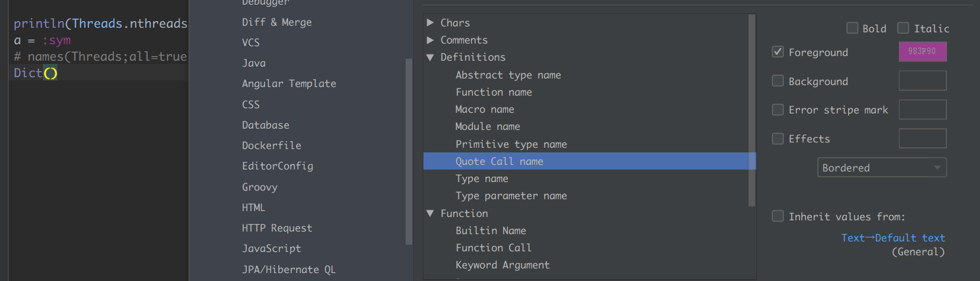Select Builtin Name under Function
This screenshot has height=281, width=980.
[x=491, y=231]
